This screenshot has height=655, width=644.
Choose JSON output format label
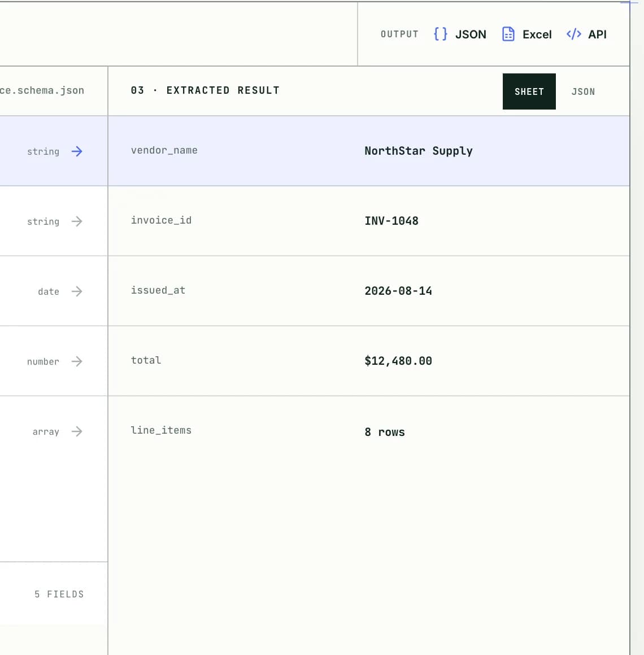click(471, 34)
